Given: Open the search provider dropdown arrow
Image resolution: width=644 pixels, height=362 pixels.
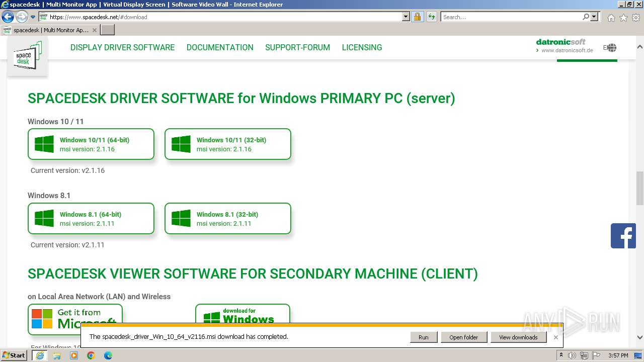Looking at the screenshot, I should [x=594, y=17].
